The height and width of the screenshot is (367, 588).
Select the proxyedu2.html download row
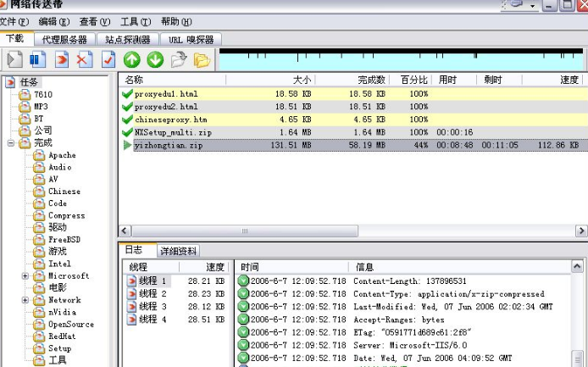353,107
